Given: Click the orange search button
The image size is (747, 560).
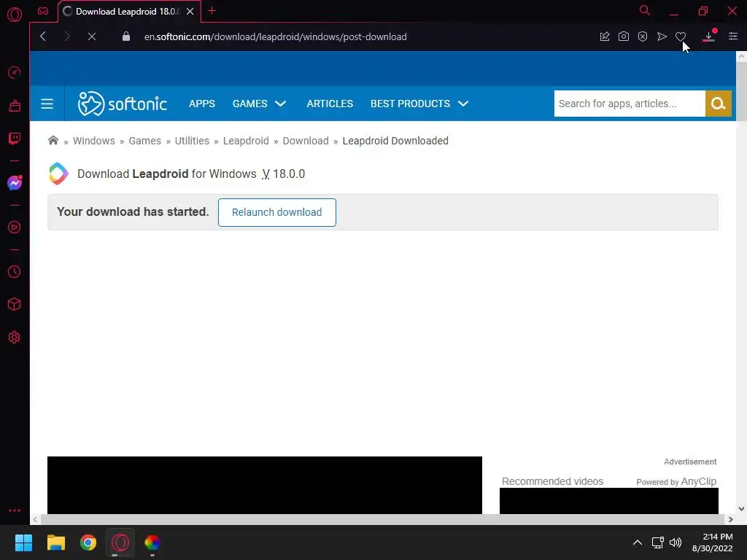Looking at the screenshot, I should coord(718,104).
